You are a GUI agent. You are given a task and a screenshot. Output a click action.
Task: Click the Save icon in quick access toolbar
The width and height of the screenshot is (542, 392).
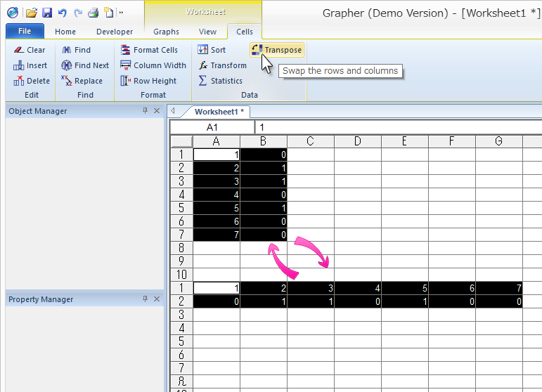click(46, 13)
